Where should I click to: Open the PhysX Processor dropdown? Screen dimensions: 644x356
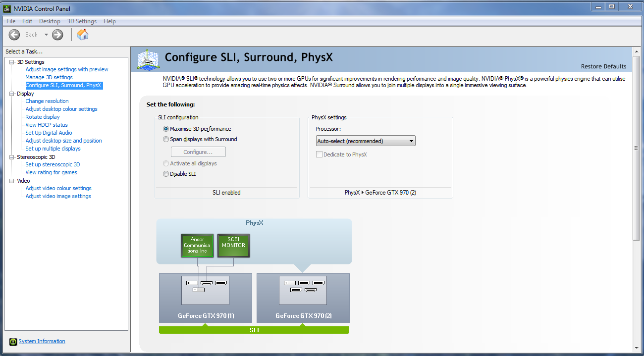click(366, 141)
